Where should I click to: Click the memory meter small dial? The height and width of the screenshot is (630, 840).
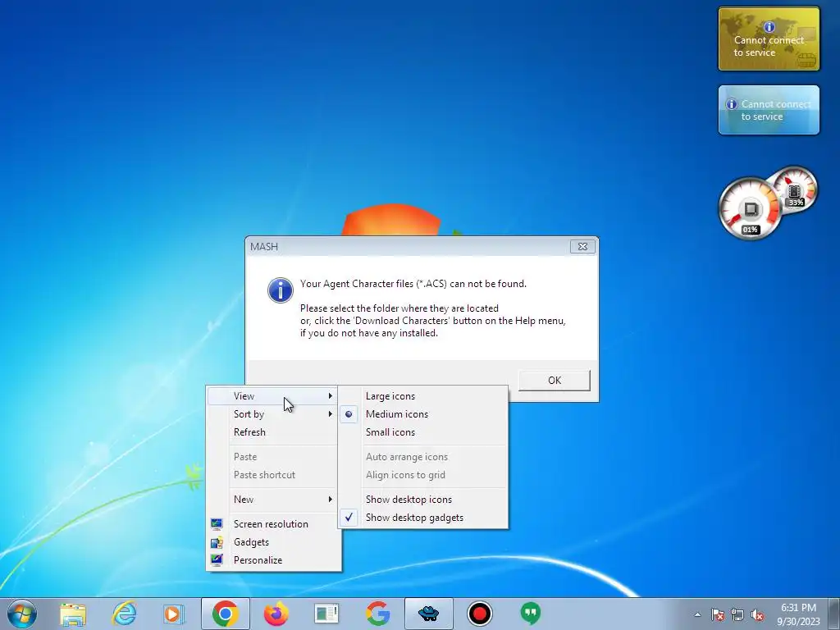[797, 188]
